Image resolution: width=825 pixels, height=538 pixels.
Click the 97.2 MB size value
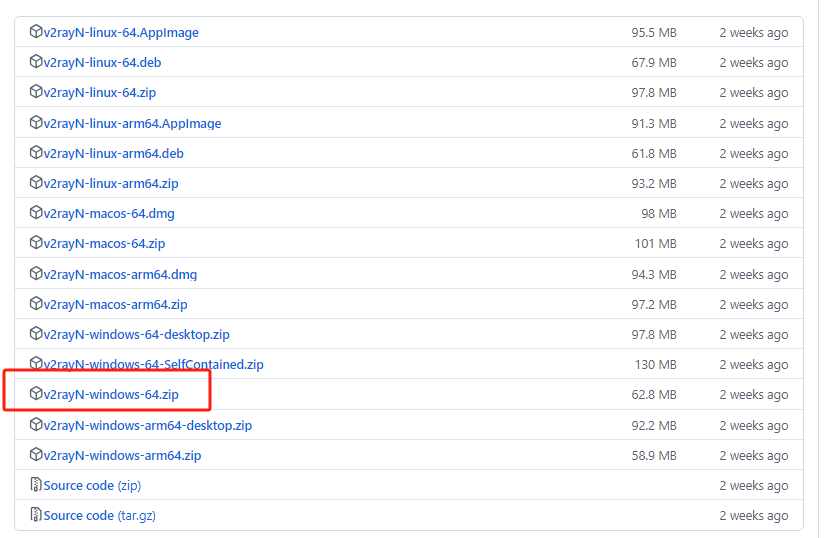pos(654,304)
